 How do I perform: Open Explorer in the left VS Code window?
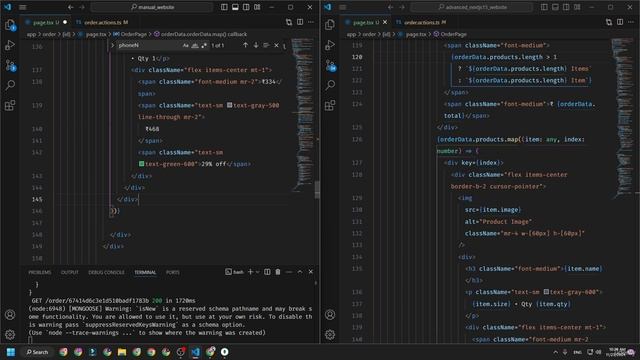tap(10, 25)
